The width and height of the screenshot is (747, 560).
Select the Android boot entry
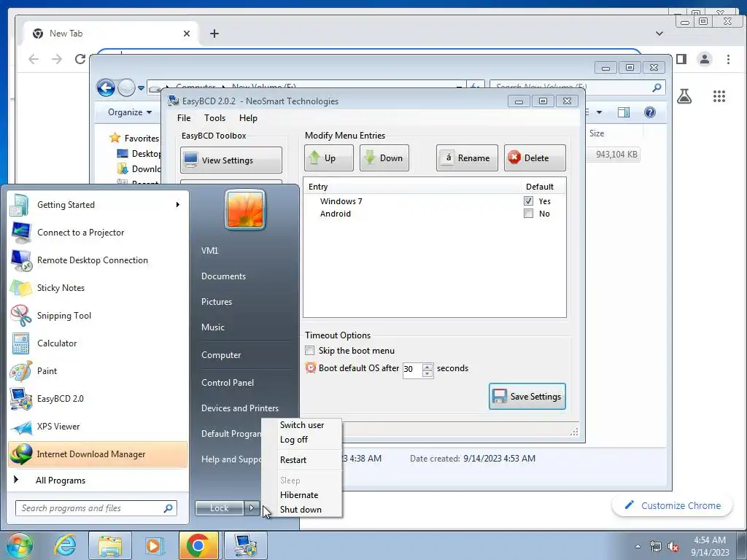click(336, 214)
